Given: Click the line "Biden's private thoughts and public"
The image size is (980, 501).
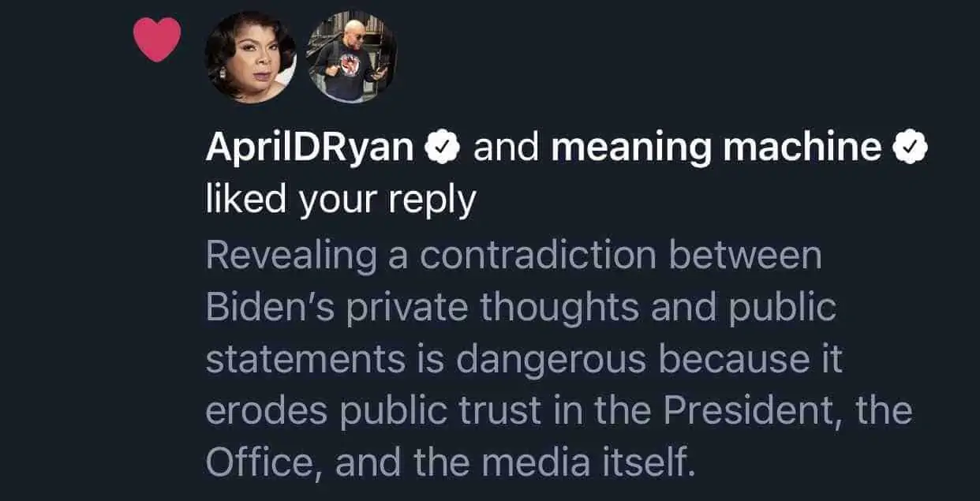Looking at the screenshot, I should (521, 308).
